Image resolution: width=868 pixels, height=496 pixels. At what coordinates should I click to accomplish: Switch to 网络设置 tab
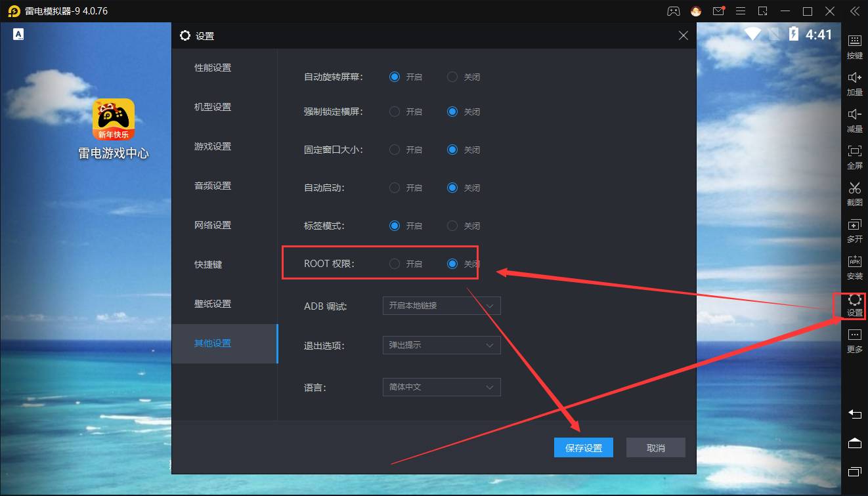[x=213, y=225]
